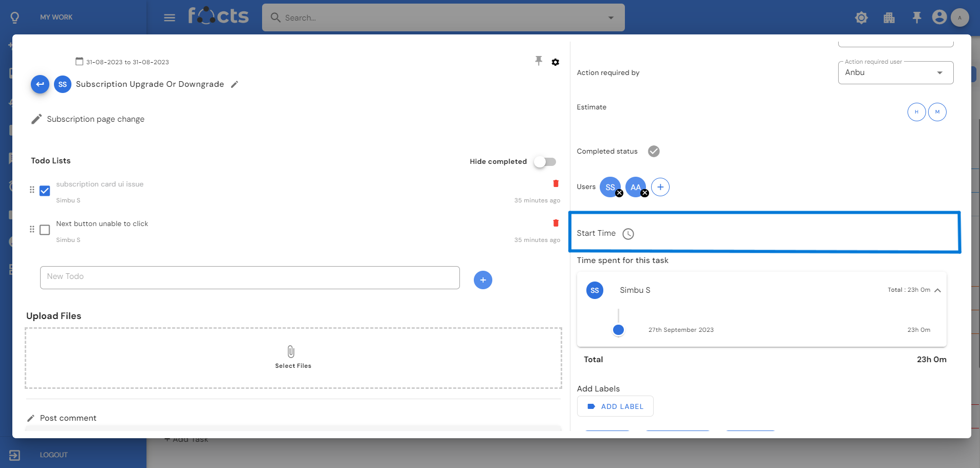Expand the search bar dropdown arrow
The height and width of the screenshot is (468, 980).
click(611, 17)
